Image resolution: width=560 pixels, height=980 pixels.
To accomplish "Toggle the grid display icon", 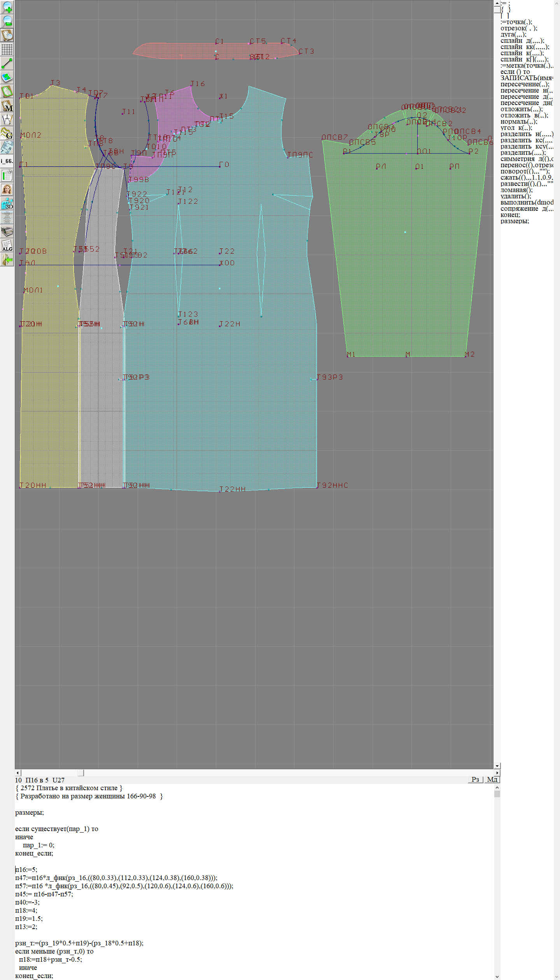I will click(x=7, y=49).
